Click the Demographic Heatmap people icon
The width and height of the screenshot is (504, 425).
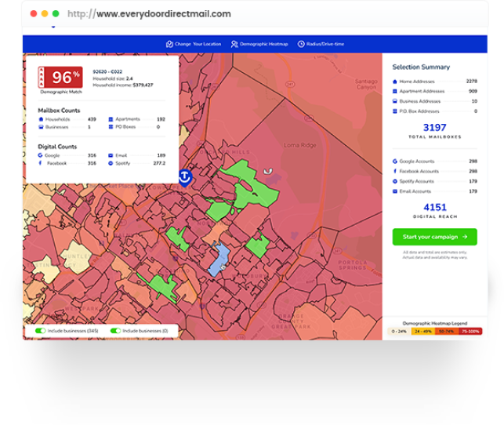point(234,44)
